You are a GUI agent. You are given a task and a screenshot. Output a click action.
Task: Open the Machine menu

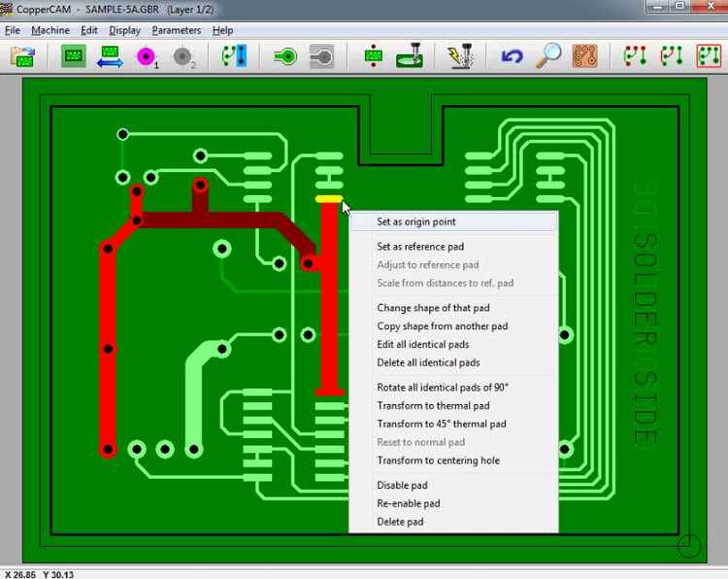pos(50,30)
